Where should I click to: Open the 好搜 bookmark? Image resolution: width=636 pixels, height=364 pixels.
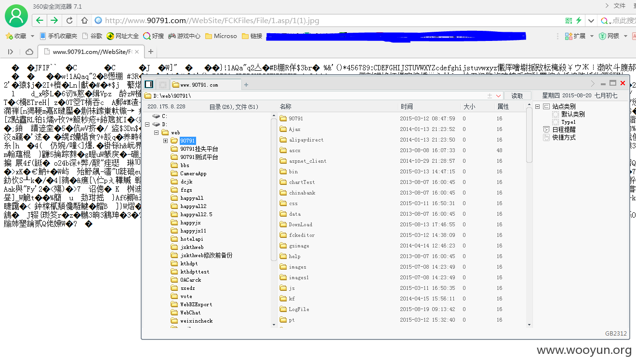click(154, 36)
